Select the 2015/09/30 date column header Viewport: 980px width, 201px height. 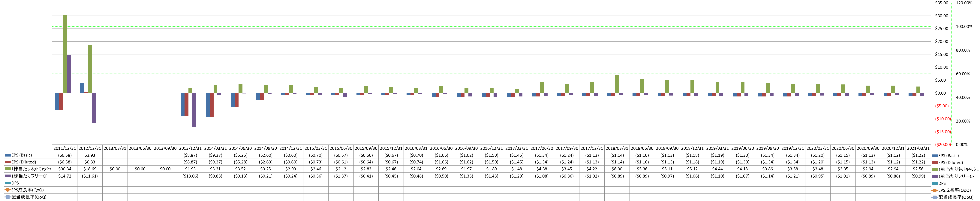[x=366, y=148]
